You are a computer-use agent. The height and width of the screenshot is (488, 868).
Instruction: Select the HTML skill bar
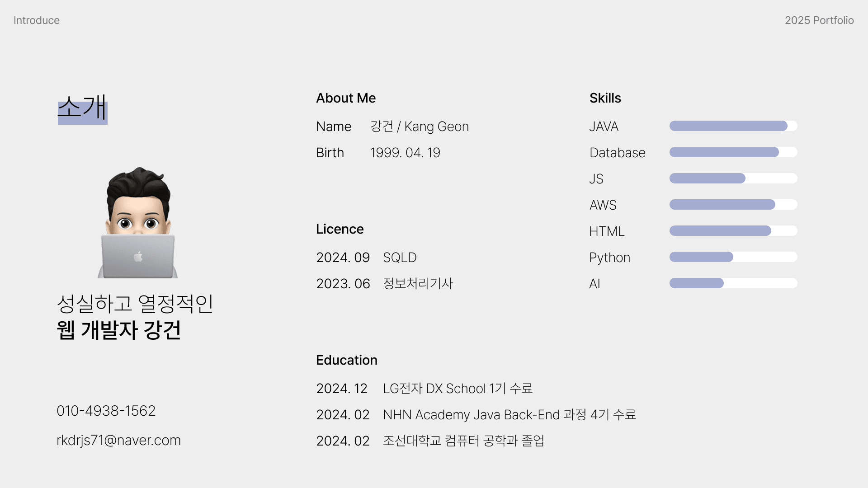point(733,231)
